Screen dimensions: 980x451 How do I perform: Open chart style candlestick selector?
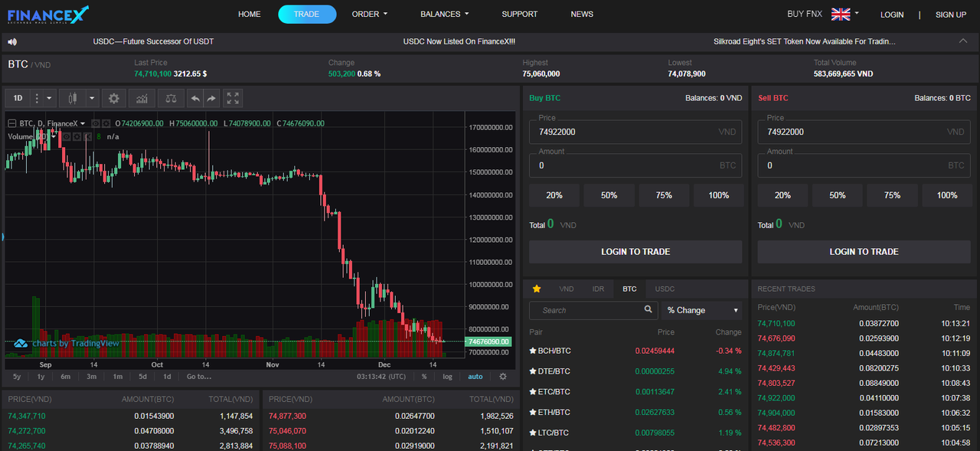pos(73,98)
